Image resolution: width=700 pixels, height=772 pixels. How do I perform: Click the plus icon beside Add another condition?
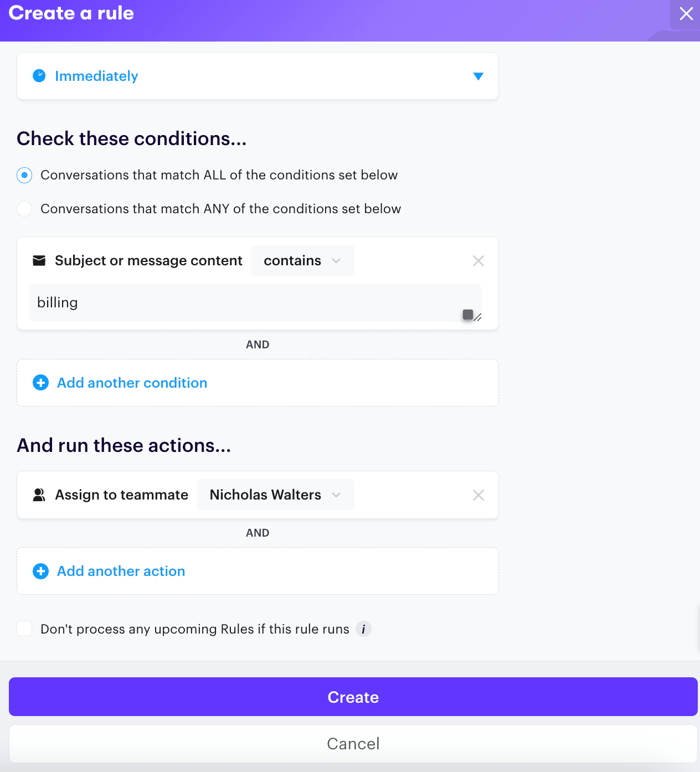click(40, 383)
